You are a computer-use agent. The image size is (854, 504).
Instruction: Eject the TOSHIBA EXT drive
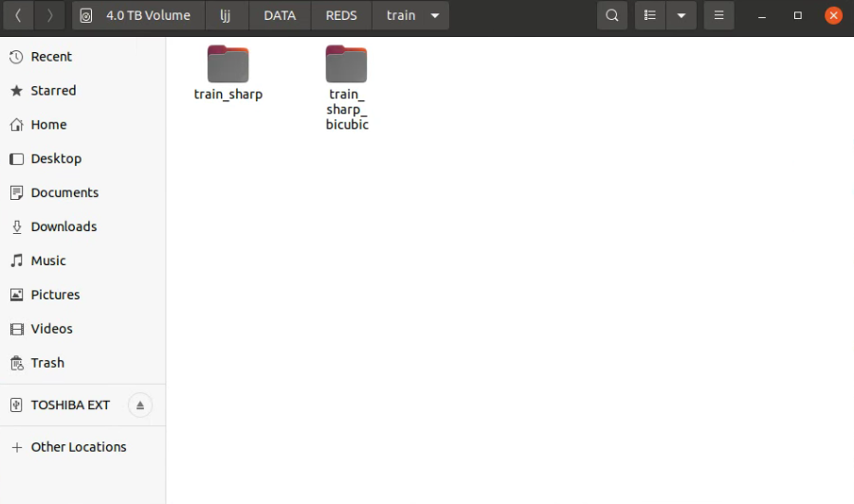[140, 405]
